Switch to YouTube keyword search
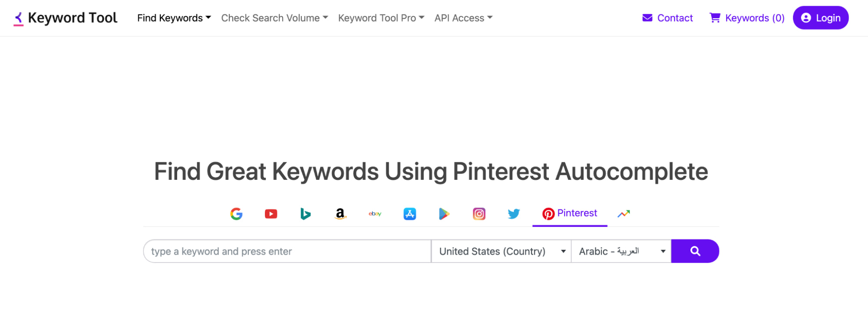Screen dimensions: 868x325 coord(271,214)
